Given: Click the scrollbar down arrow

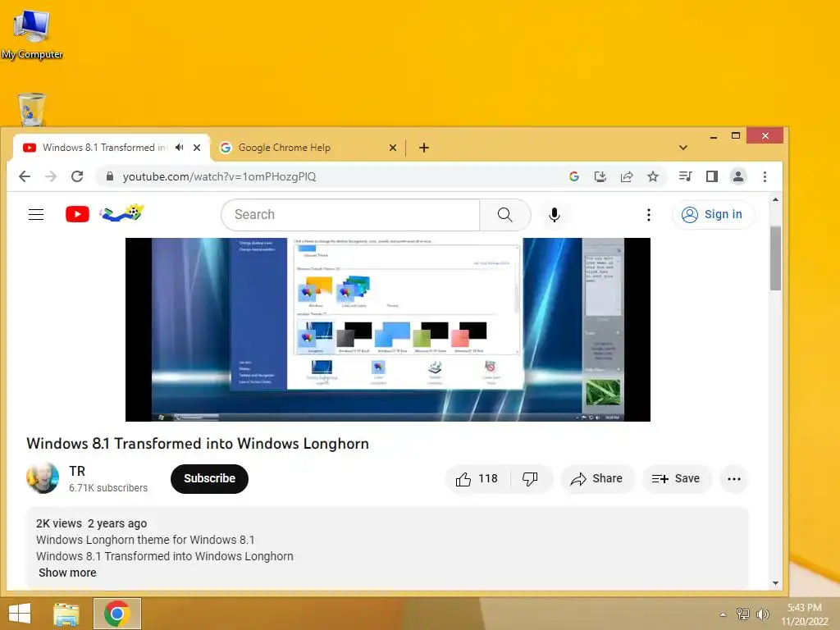Looking at the screenshot, I should click(775, 583).
